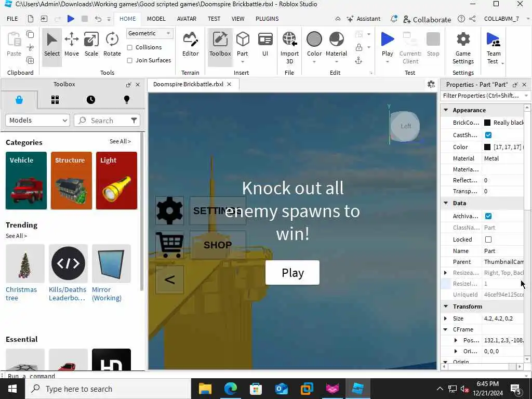Open the PLUGINS ribbon tab
Viewport: 532px width, 399px height.
267,19
